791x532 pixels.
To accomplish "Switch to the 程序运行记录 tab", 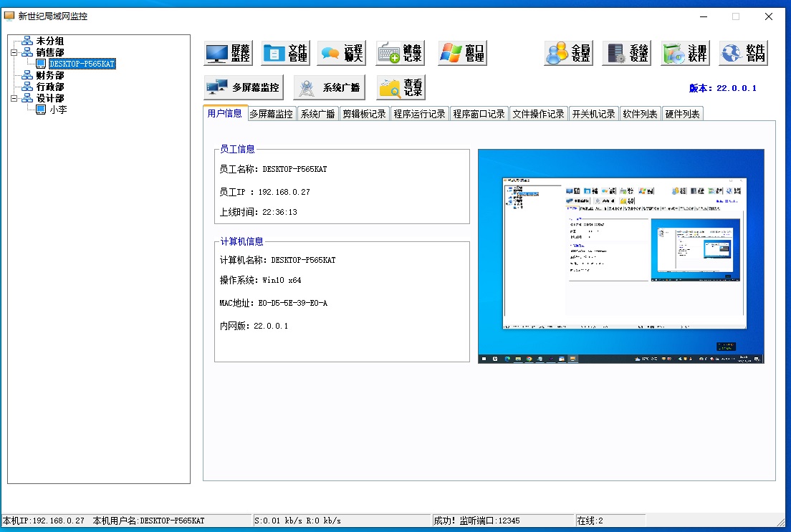I will coord(419,114).
